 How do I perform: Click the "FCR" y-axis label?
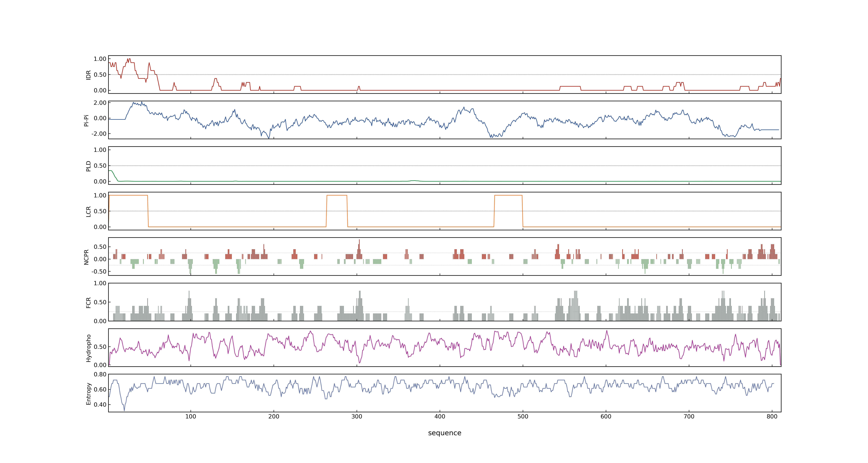point(89,302)
